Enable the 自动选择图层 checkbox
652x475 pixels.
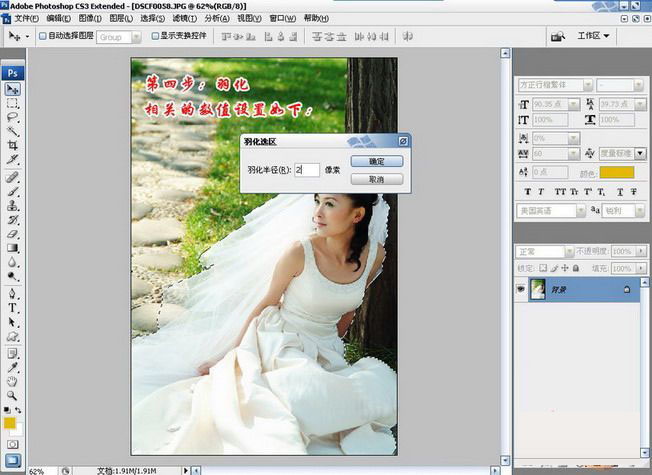click(42, 36)
